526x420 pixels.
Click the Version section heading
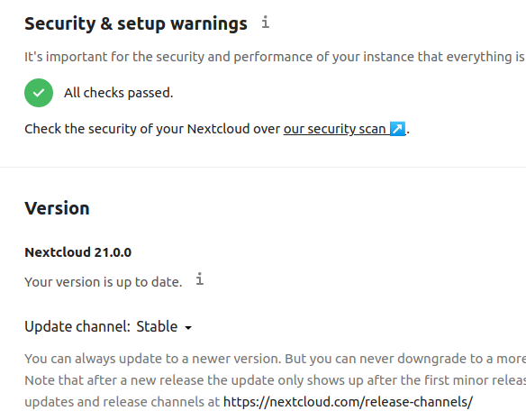coord(57,208)
